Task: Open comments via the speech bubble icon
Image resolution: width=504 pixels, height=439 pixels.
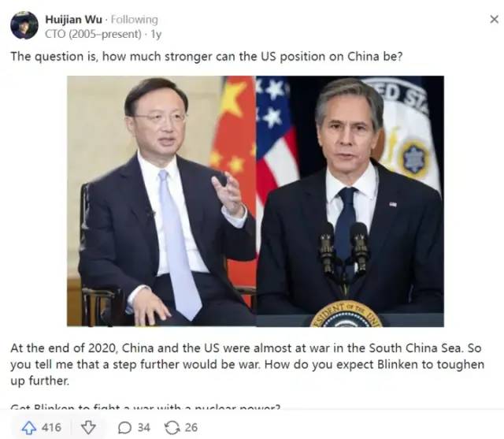Action: click(124, 427)
